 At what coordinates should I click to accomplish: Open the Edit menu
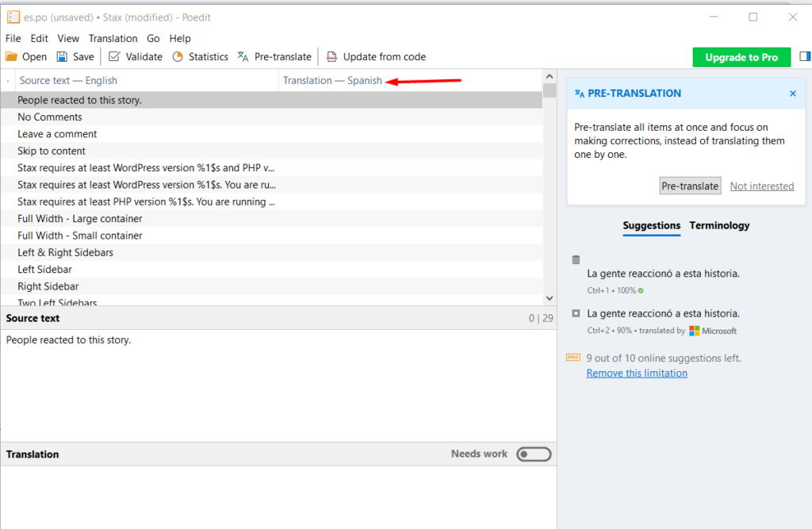39,38
